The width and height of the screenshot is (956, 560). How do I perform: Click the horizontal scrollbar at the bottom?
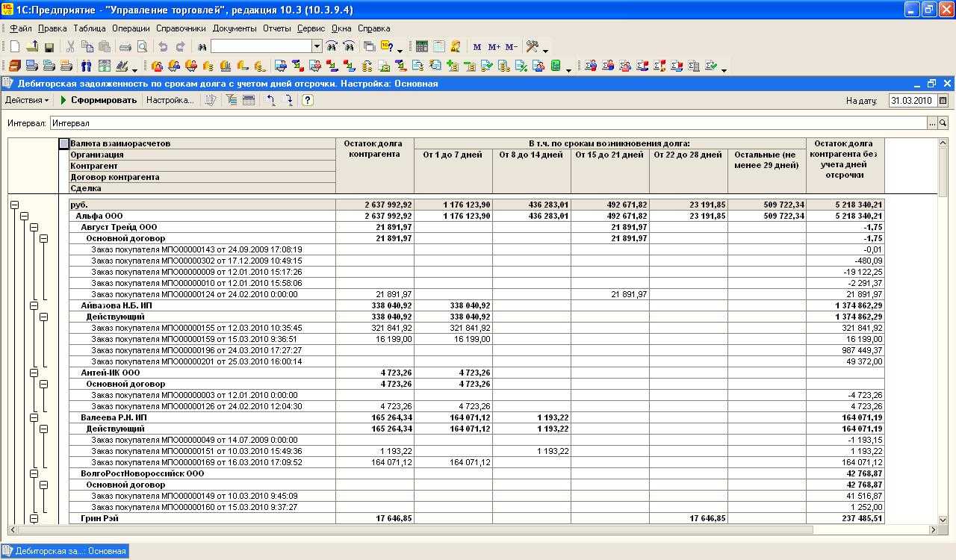pos(474,529)
